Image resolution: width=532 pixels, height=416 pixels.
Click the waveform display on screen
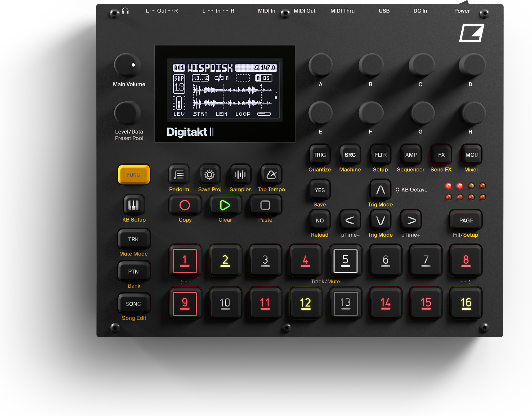(233, 97)
